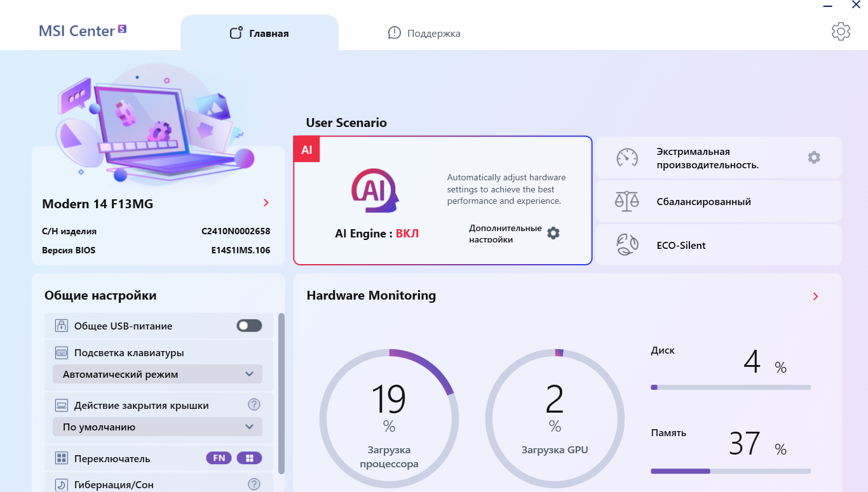Image resolution: width=868 pixels, height=492 pixels.
Task: Open help for Действие закрытия крышки
Action: point(254,404)
